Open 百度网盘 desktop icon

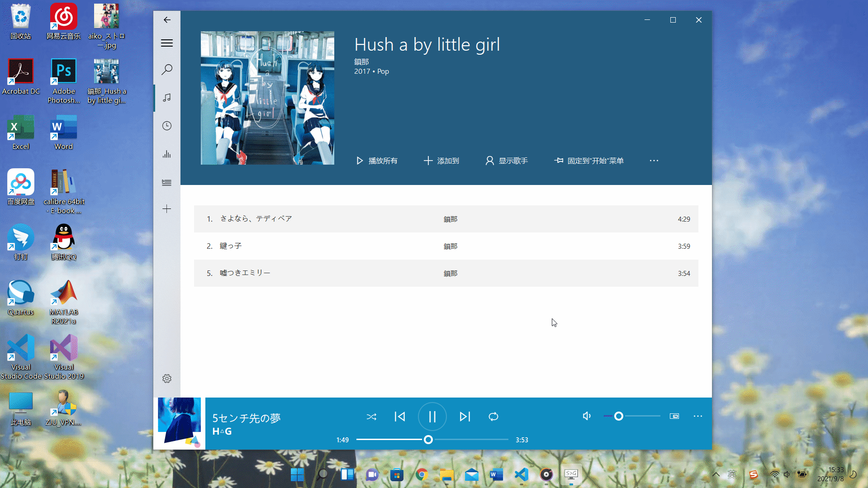pyautogui.click(x=20, y=187)
